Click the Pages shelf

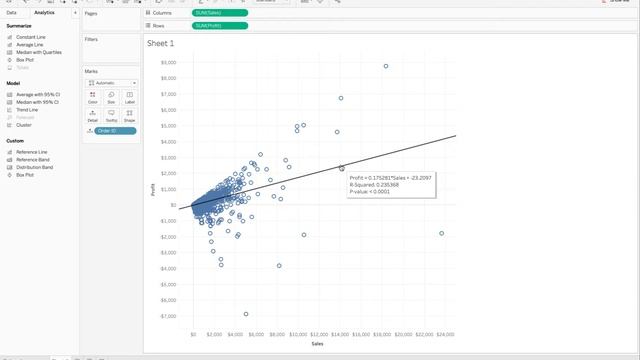[x=111, y=19]
